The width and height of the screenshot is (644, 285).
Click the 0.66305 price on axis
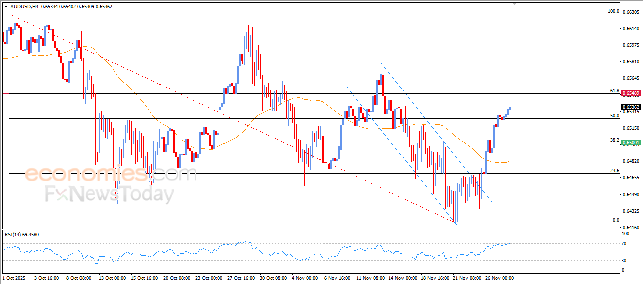631,13
